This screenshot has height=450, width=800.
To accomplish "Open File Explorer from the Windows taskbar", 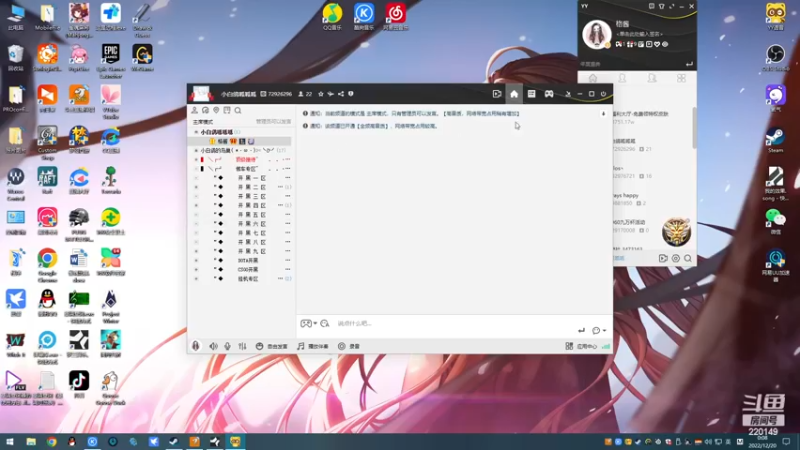I will tap(31, 442).
